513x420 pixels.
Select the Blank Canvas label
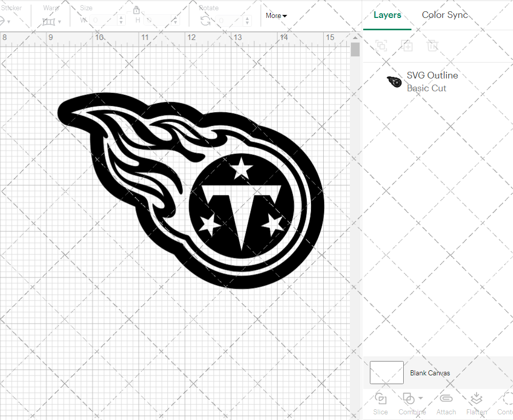tap(430, 373)
